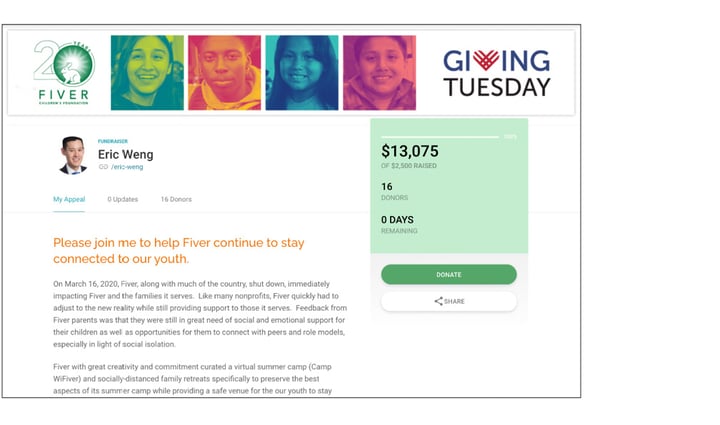The width and height of the screenshot is (720, 425).
Task: Click the $13,075 raised amount
Action: pyautogui.click(x=410, y=151)
